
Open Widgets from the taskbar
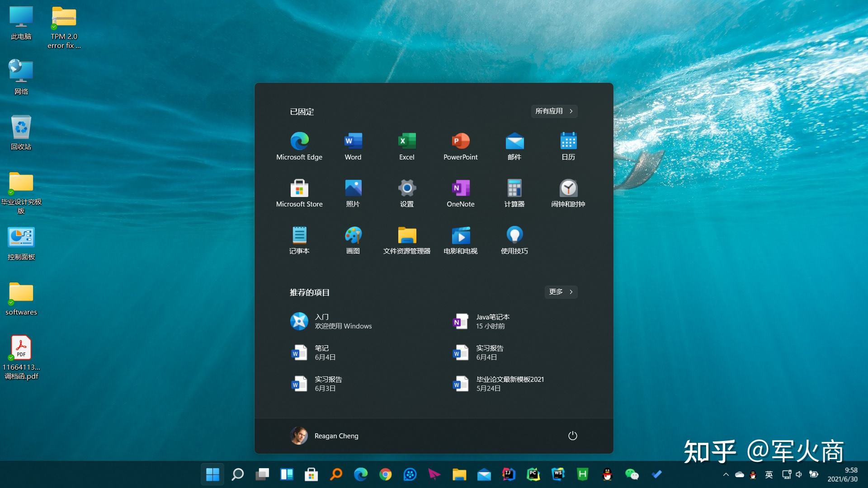pyautogui.click(x=287, y=474)
